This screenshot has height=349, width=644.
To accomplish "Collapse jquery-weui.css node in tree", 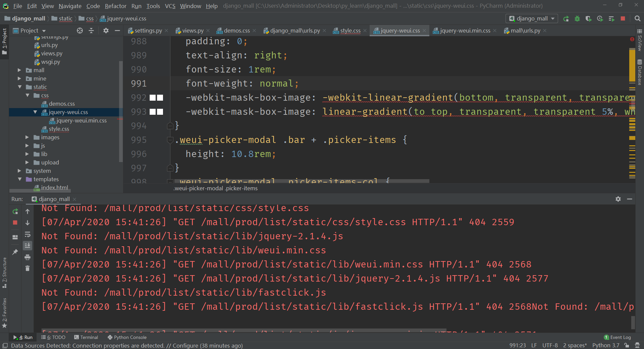I will pos(35,112).
